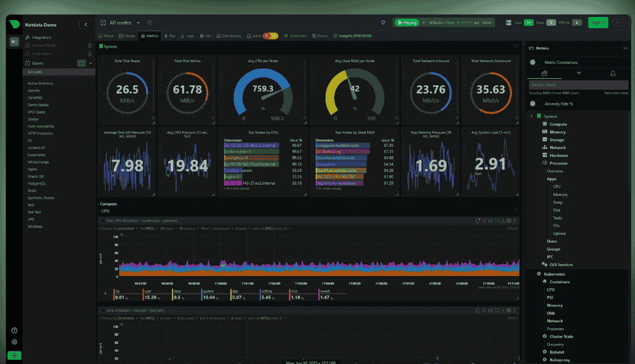This screenshot has height=364, width=635.
Task: Open the All nodes room dropdown
Action: click(139, 23)
